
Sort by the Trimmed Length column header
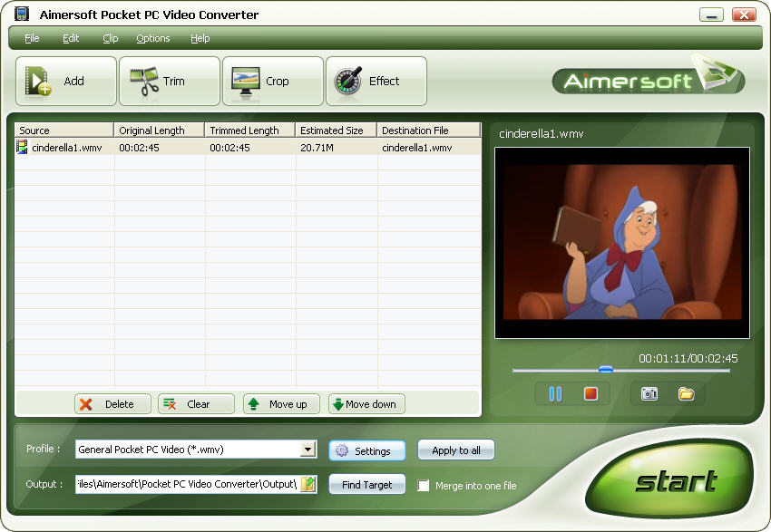pyautogui.click(x=249, y=131)
